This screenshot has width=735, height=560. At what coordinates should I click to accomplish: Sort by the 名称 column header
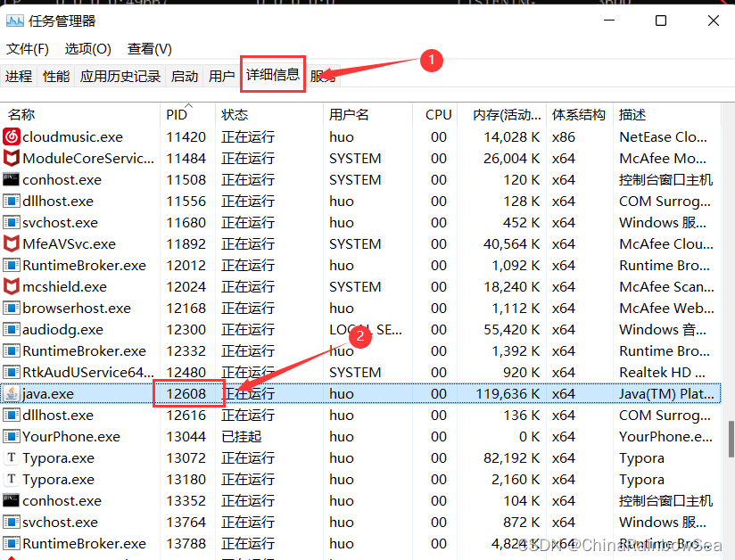[x=80, y=114]
